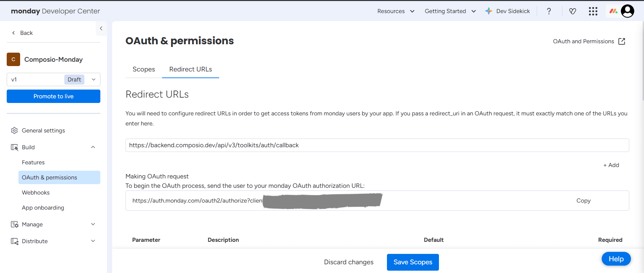This screenshot has width=644, height=273.
Task: Click the Promote to live button
Action: (x=53, y=96)
